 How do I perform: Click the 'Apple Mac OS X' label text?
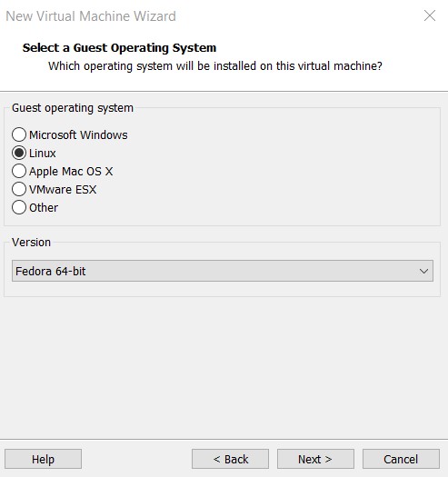pos(71,172)
